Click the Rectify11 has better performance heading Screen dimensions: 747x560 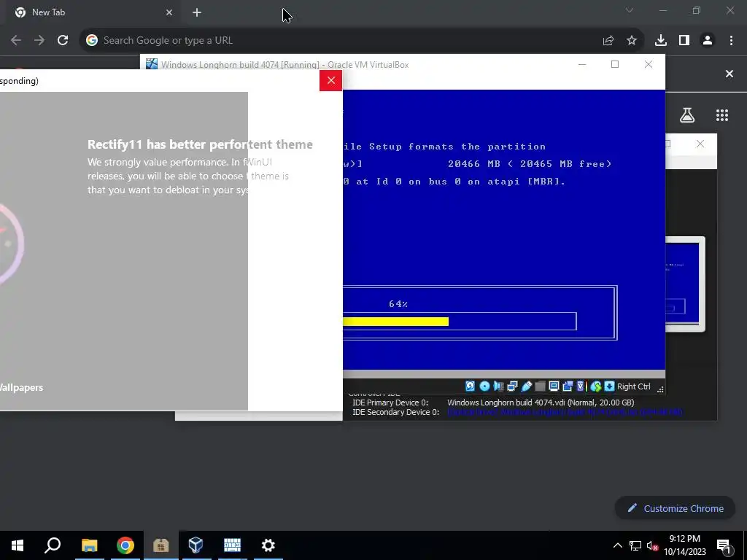point(200,144)
